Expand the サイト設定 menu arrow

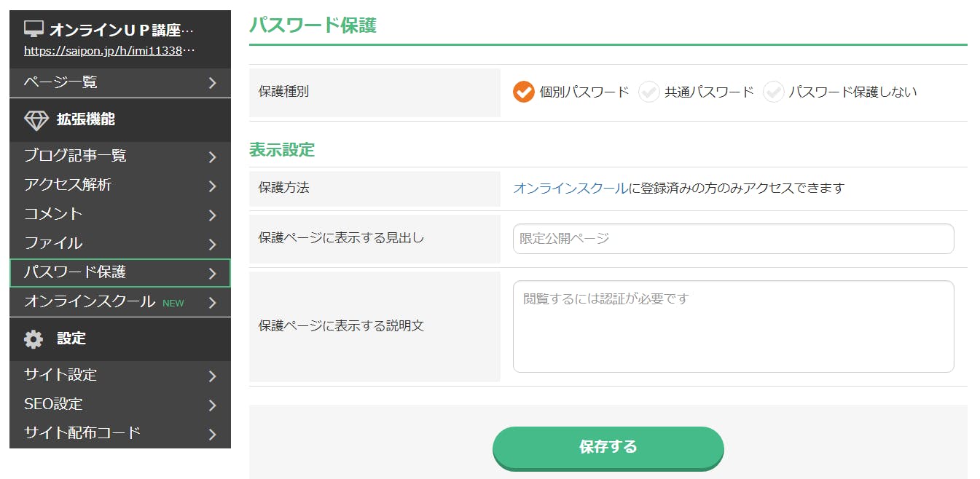coord(212,376)
